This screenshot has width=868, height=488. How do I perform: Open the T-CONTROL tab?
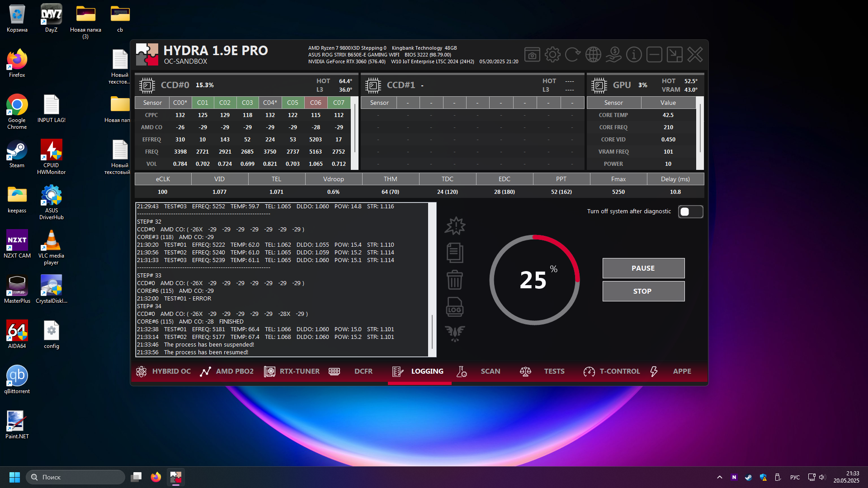pyautogui.click(x=612, y=371)
